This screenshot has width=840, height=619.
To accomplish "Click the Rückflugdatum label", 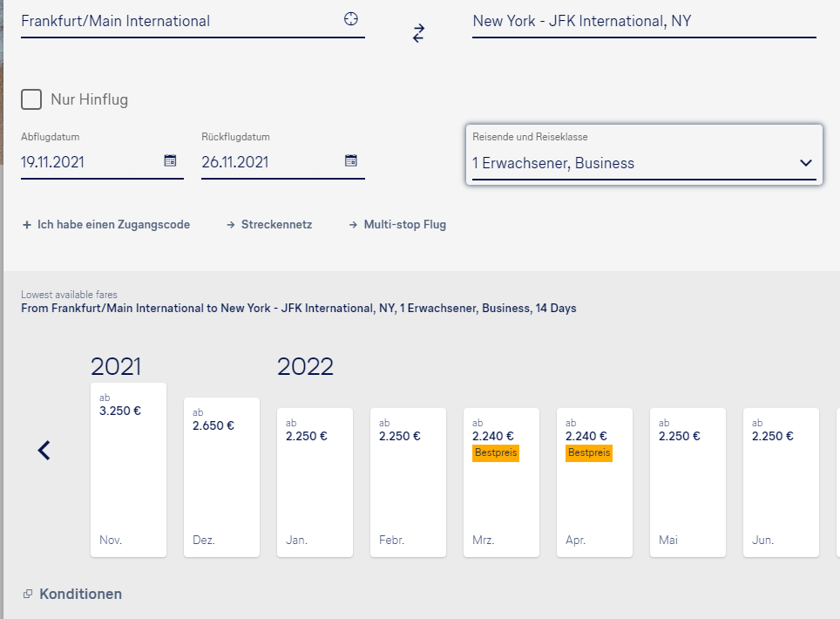I will [x=236, y=137].
